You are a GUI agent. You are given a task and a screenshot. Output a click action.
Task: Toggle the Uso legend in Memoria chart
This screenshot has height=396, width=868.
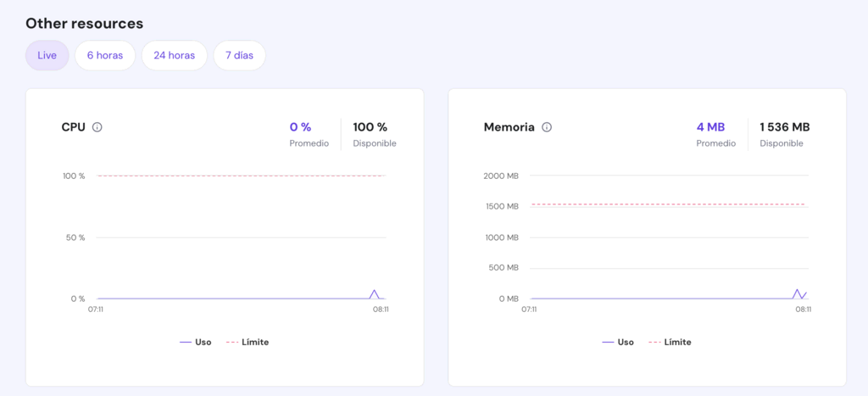point(618,342)
